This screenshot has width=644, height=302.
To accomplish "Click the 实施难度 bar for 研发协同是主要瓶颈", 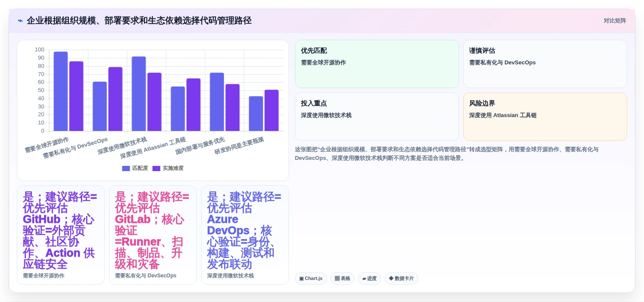I will [272, 111].
